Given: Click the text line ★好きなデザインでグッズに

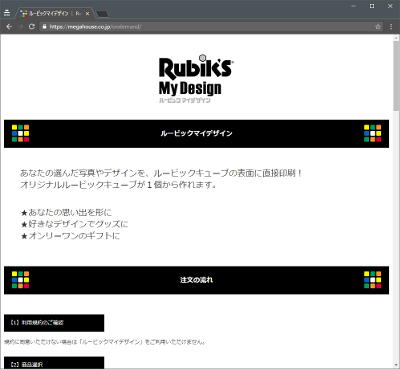Looking at the screenshot, I should [x=74, y=224].
